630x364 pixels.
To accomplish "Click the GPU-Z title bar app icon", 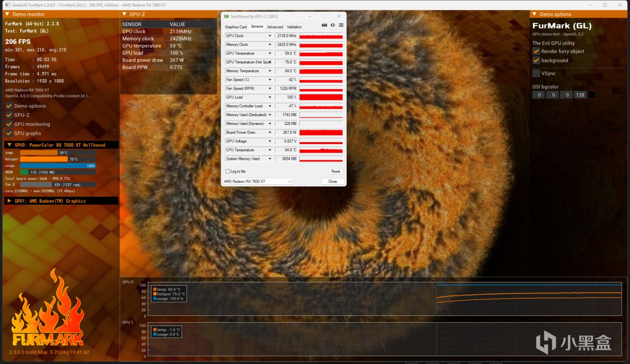I will pos(226,16).
